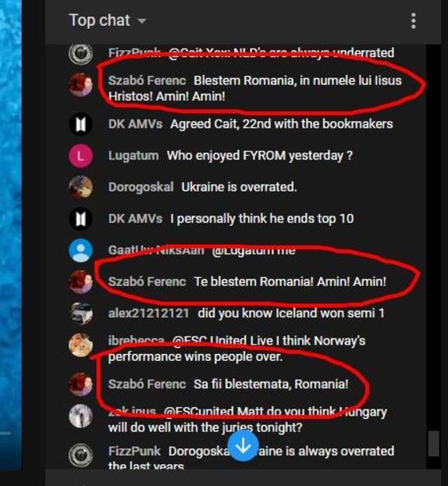The image size is (448, 486).
Task: Click the avatar next to 'Hungary' message
Action: tap(80, 416)
